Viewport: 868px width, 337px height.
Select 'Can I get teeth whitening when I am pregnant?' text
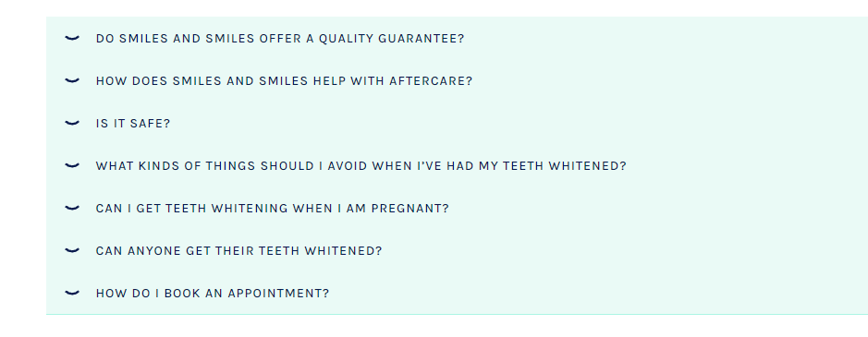tap(273, 208)
